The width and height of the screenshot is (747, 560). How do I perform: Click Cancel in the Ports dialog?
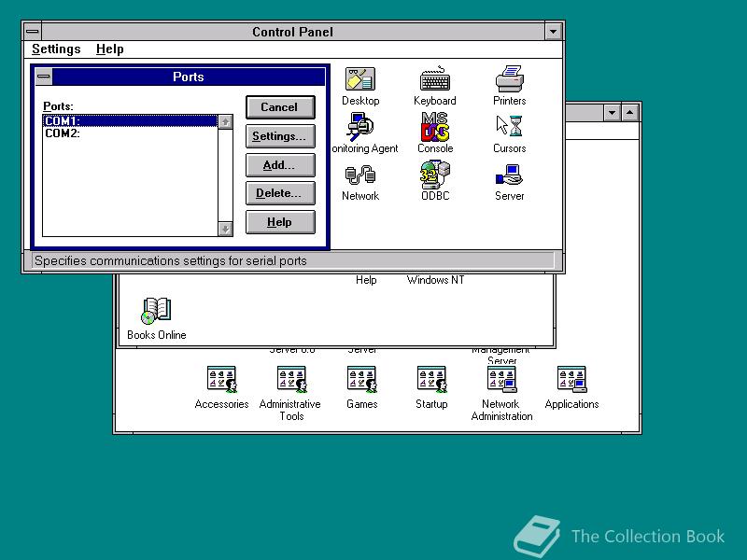point(280,107)
